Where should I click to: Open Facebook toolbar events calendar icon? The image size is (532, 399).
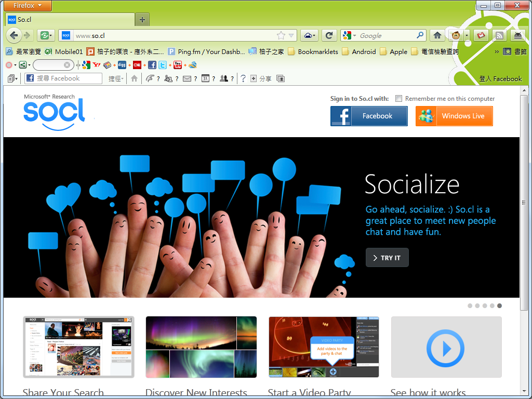(205, 78)
